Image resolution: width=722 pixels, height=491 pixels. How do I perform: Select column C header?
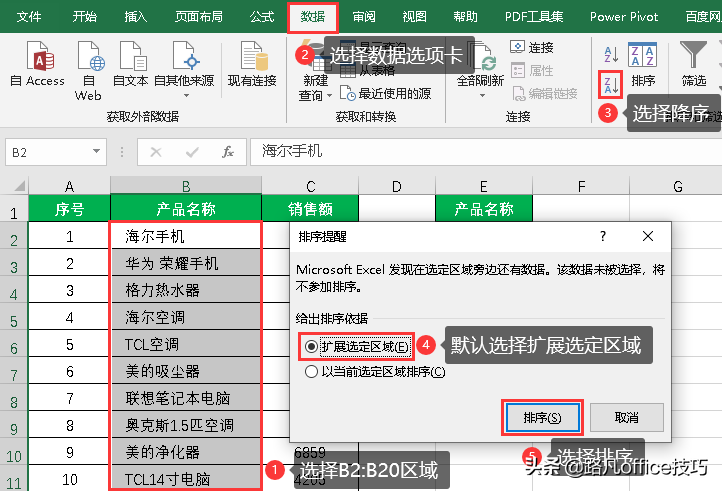[x=310, y=186]
